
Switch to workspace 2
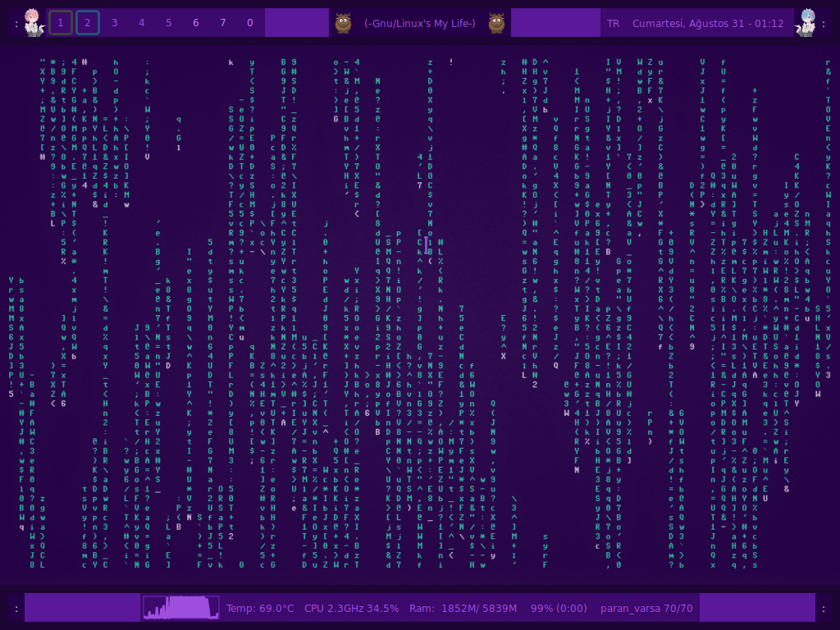click(88, 23)
